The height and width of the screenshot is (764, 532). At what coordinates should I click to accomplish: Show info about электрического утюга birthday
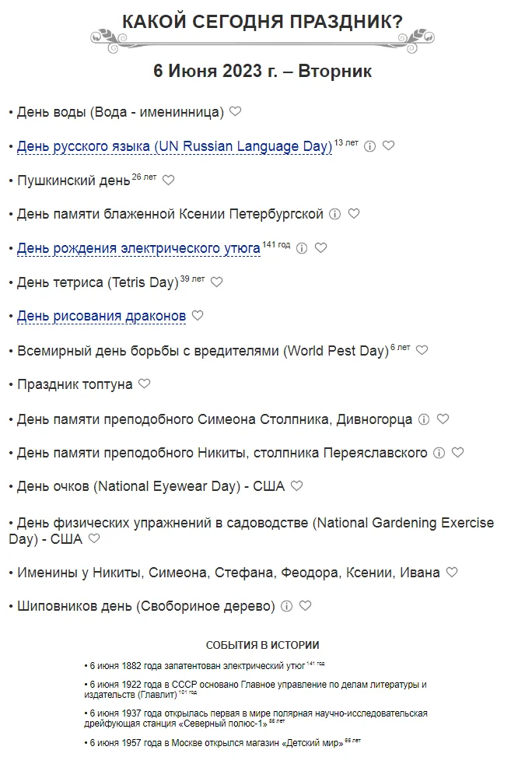tap(302, 248)
